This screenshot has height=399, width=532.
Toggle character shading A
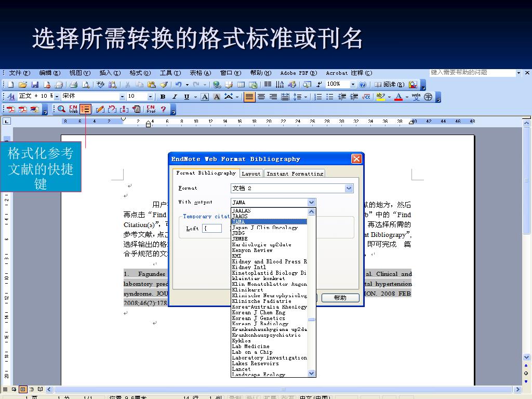217,97
